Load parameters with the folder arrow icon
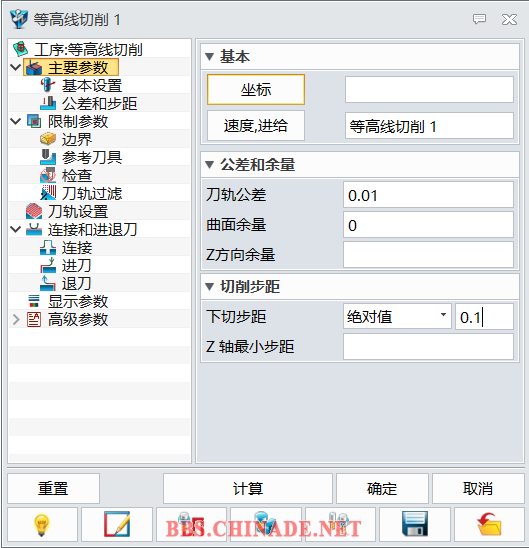The height and width of the screenshot is (548, 529). (489, 524)
